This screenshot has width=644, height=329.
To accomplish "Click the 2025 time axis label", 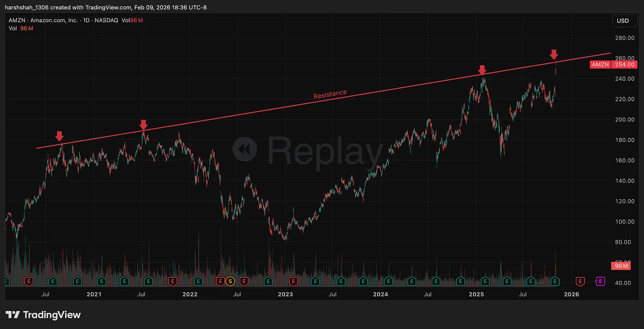I will pyautogui.click(x=477, y=294).
